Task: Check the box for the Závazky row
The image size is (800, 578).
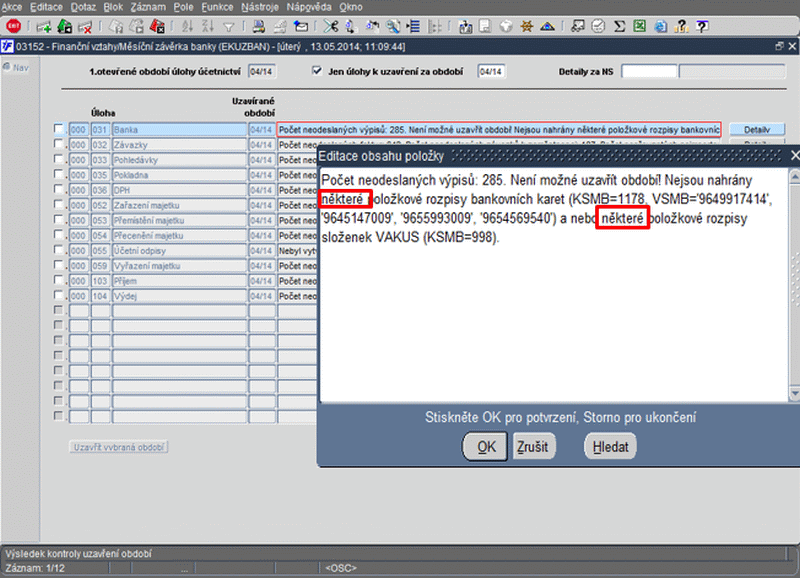Action: point(59,144)
